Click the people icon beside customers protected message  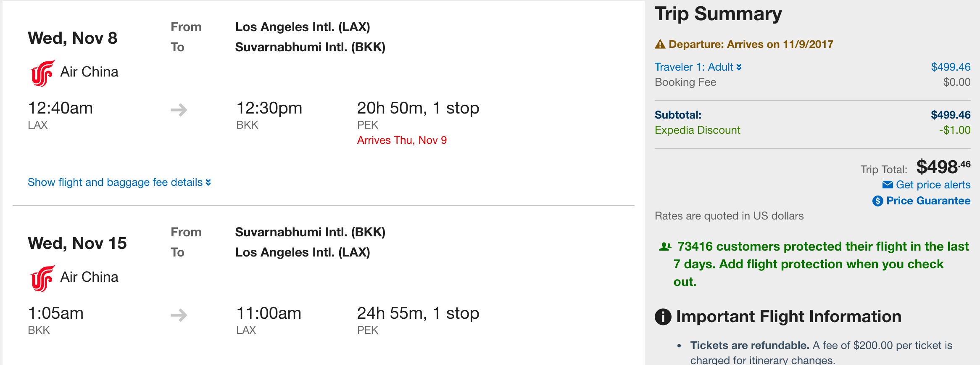(x=665, y=246)
